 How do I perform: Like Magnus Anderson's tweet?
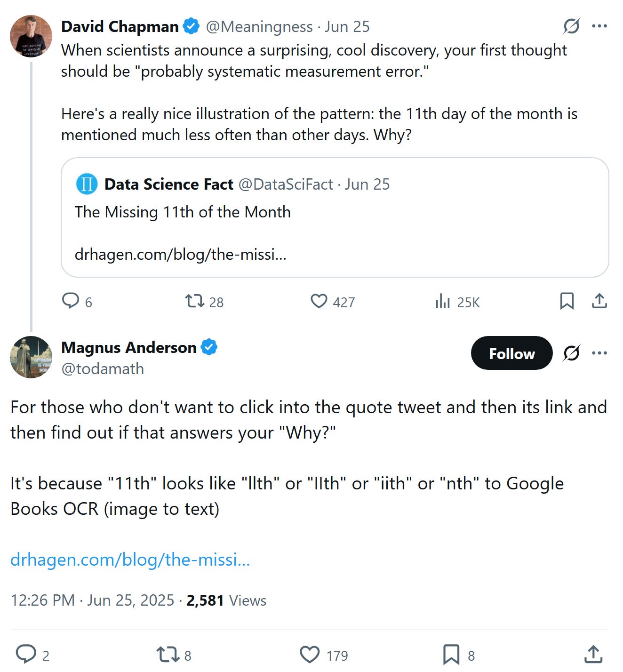coord(310,654)
